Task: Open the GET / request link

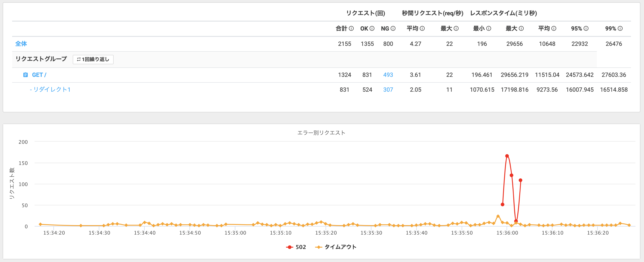Action: [39, 75]
